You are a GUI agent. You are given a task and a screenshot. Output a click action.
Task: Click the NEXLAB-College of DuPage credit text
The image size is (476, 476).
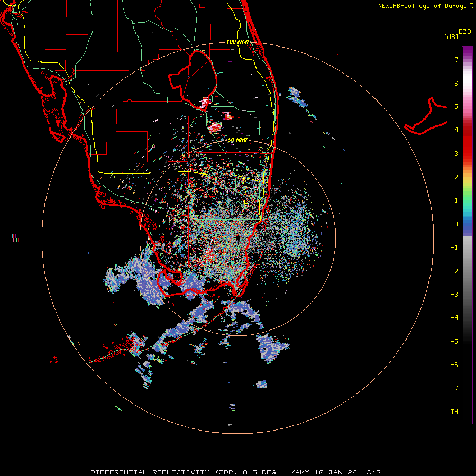[423, 6]
